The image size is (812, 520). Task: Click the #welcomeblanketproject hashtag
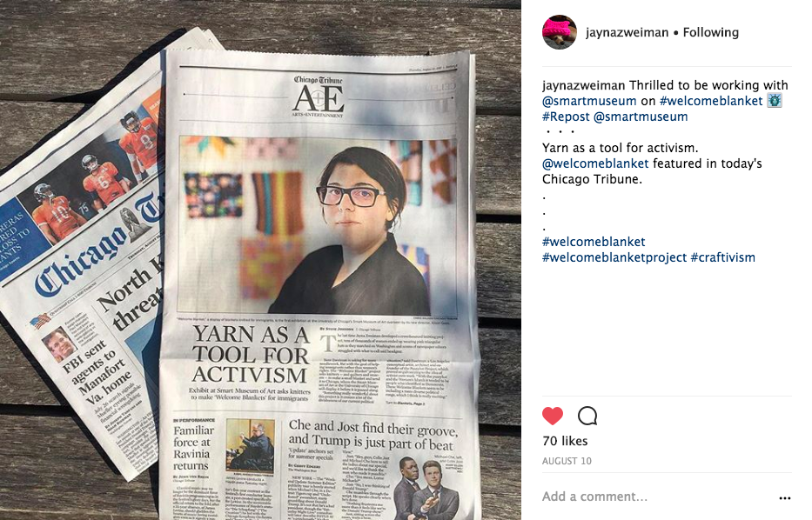(x=614, y=257)
